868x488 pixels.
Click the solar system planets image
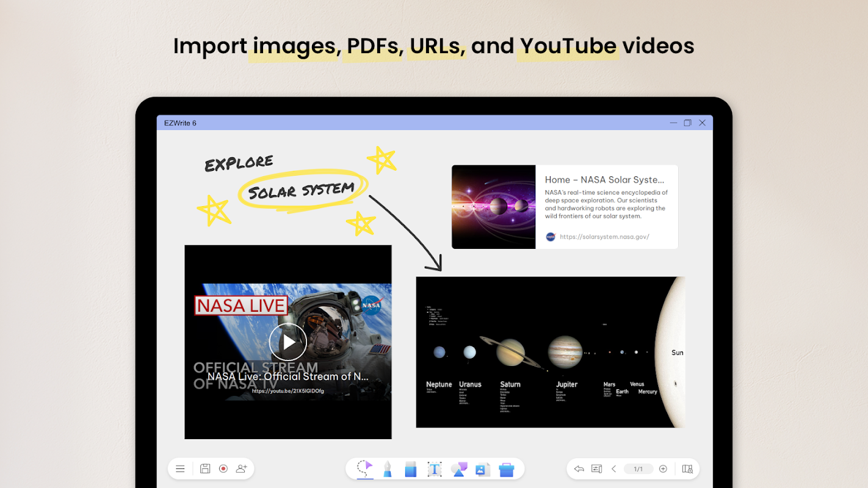pos(551,352)
